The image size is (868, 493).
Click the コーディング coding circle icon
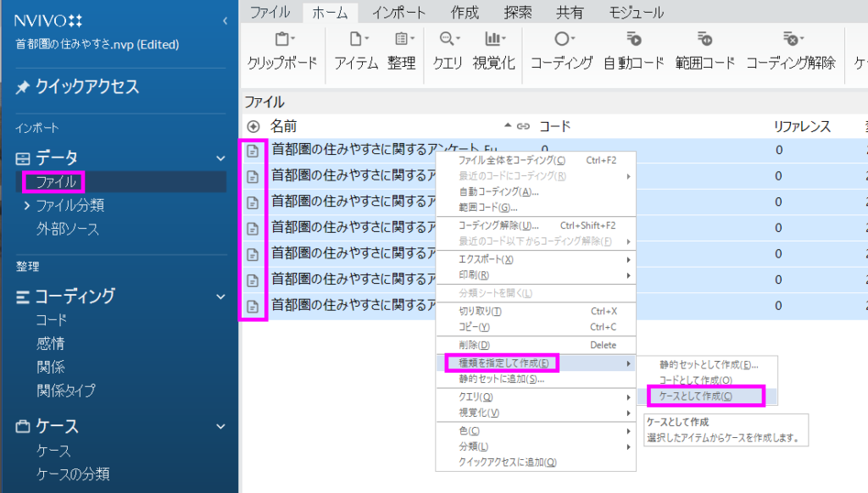point(561,40)
